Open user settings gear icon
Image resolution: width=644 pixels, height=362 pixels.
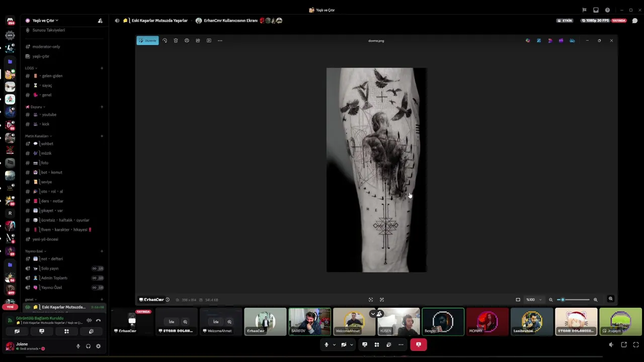click(98, 346)
